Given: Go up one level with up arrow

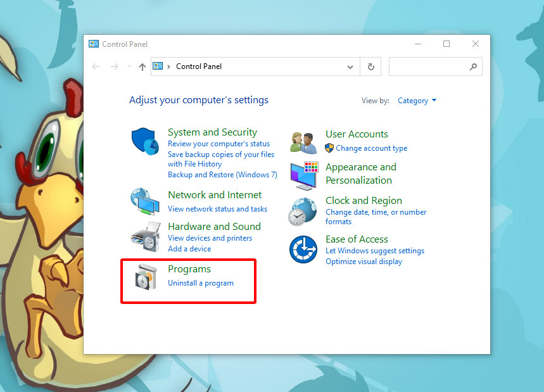Looking at the screenshot, I should (142, 66).
